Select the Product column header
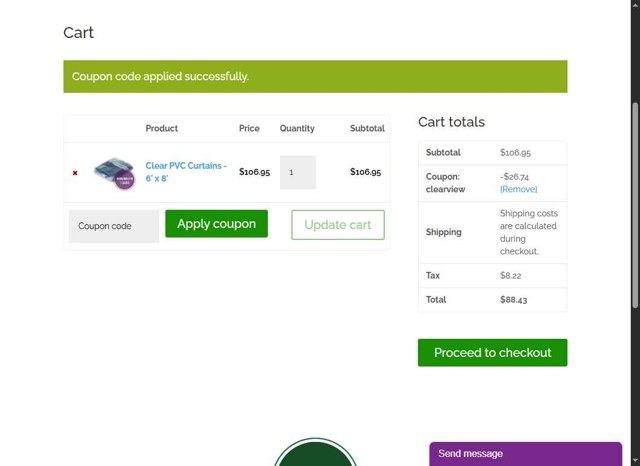 [x=162, y=128]
